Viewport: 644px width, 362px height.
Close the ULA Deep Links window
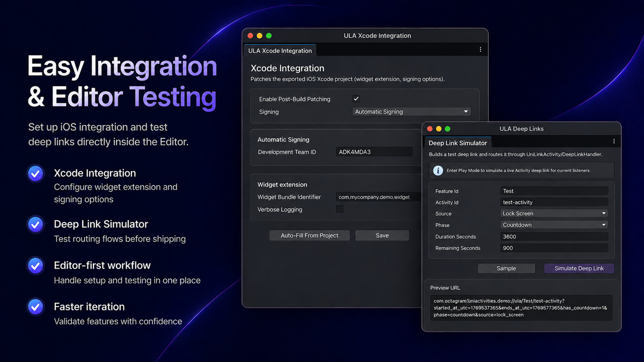click(x=429, y=129)
